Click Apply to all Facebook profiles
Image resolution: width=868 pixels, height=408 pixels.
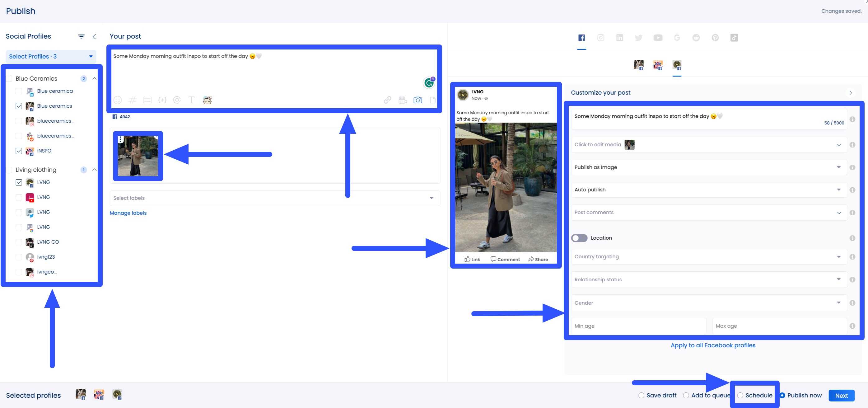tap(713, 345)
